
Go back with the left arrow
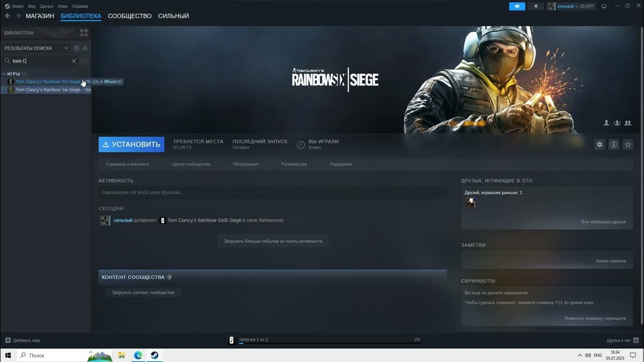click(x=8, y=16)
